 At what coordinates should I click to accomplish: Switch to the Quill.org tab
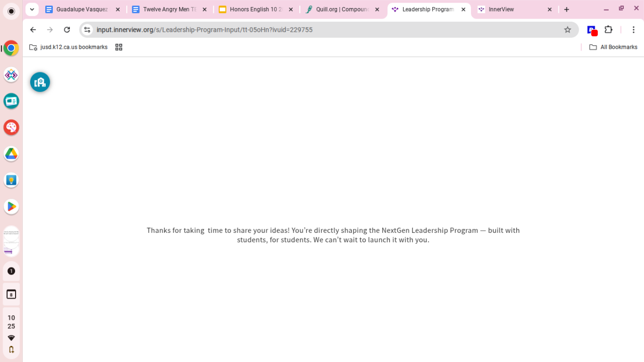(x=343, y=10)
